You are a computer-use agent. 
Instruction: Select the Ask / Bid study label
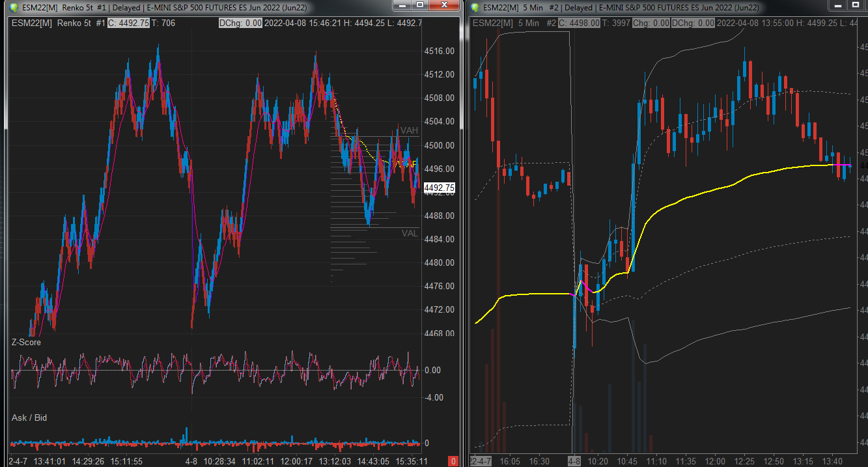click(x=29, y=417)
